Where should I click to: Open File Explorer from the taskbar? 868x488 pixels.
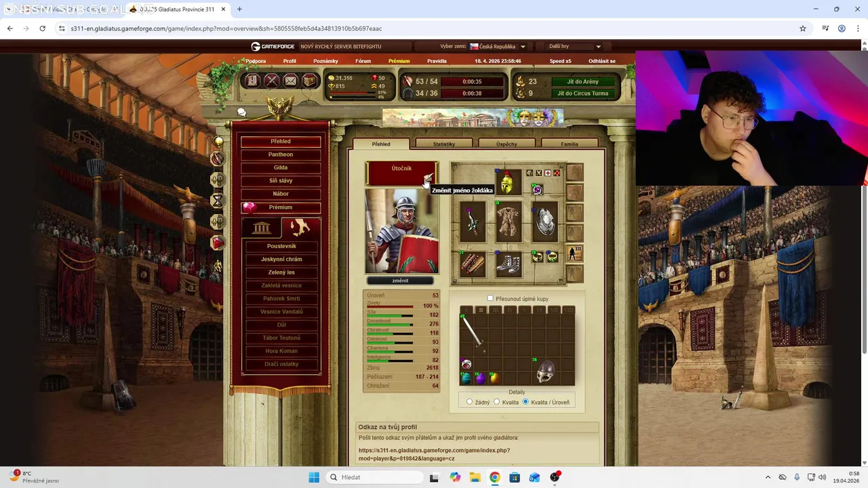click(x=475, y=477)
